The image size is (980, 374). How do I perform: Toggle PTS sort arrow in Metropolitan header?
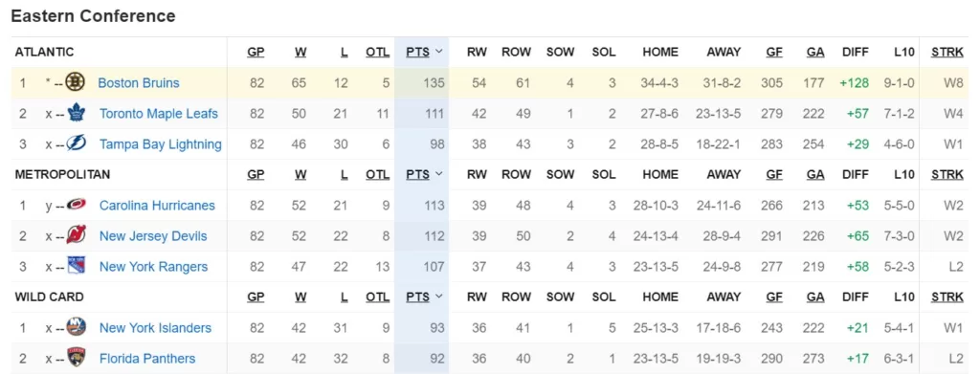point(438,174)
